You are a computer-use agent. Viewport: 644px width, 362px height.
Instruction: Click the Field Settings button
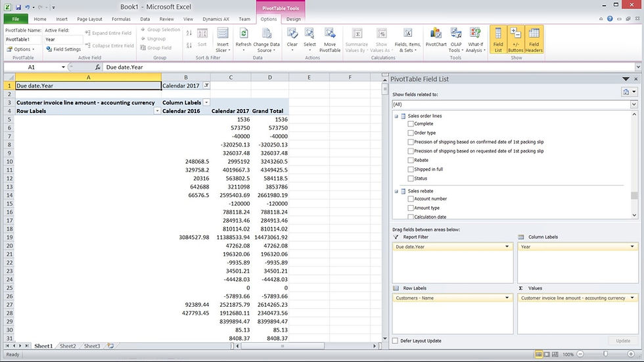[x=63, y=49]
